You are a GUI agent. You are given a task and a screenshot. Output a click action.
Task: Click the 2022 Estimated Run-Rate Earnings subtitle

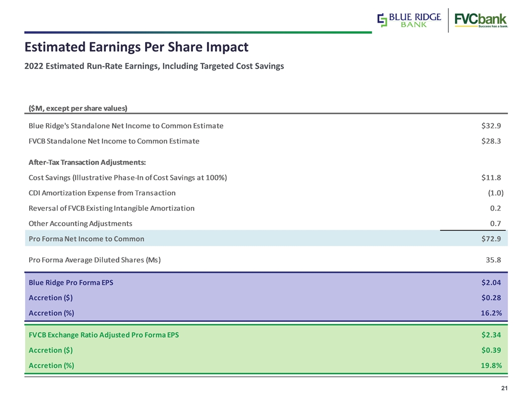[154, 66]
